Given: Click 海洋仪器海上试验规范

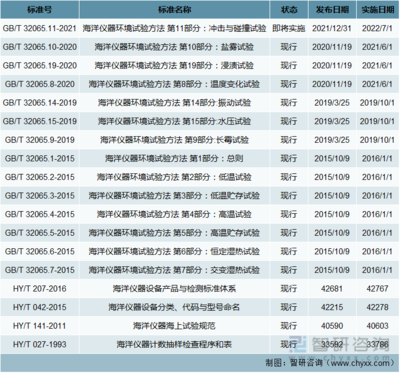Looking at the screenshot, I should coord(174,326).
